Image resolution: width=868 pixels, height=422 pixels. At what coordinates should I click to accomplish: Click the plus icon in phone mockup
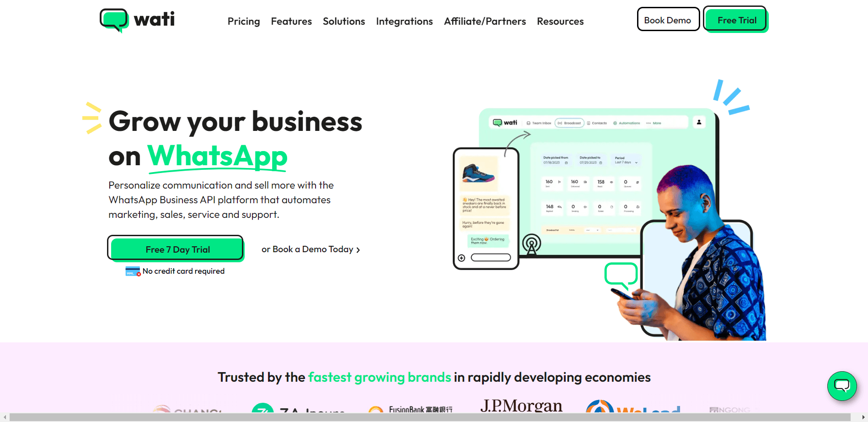(x=461, y=258)
